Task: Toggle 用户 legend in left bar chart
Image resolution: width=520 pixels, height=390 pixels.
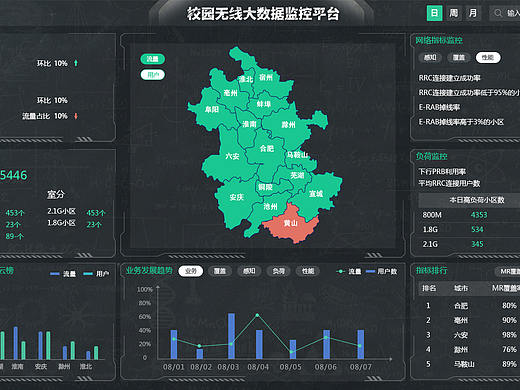Action: (96, 274)
